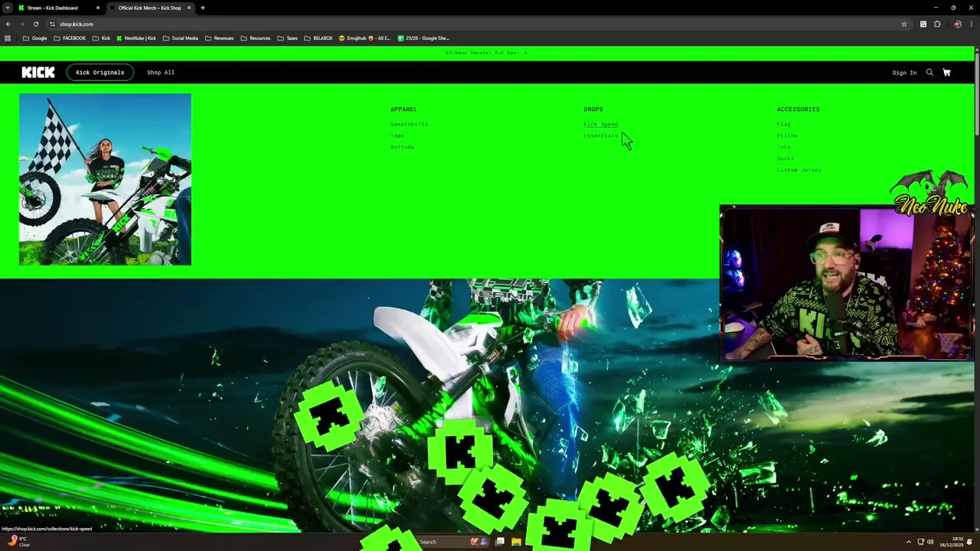Click Sign In in the header
The image size is (980, 551).
pos(904,73)
